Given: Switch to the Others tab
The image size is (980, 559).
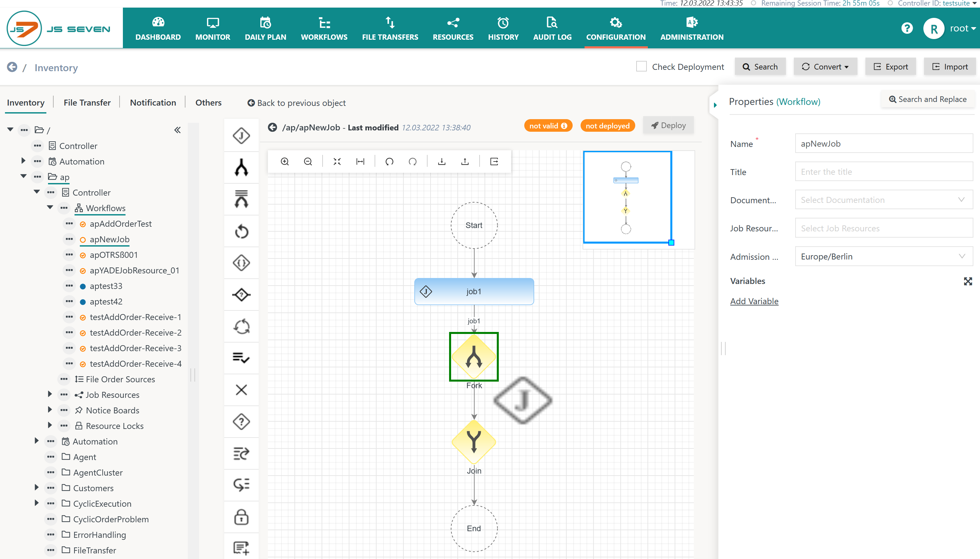Looking at the screenshot, I should click(x=208, y=103).
